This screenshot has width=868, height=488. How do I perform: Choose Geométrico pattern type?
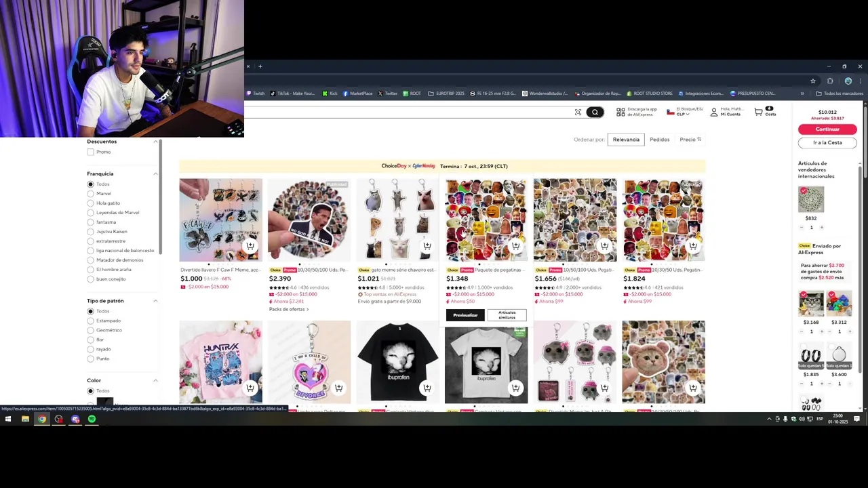pos(90,330)
